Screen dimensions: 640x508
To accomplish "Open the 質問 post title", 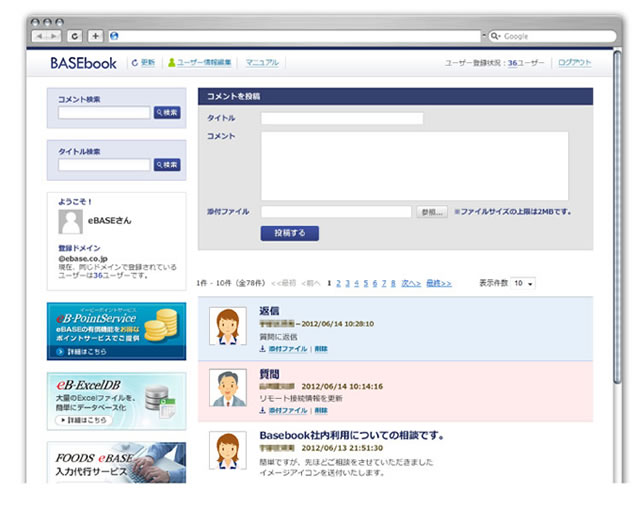I will tap(269, 374).
